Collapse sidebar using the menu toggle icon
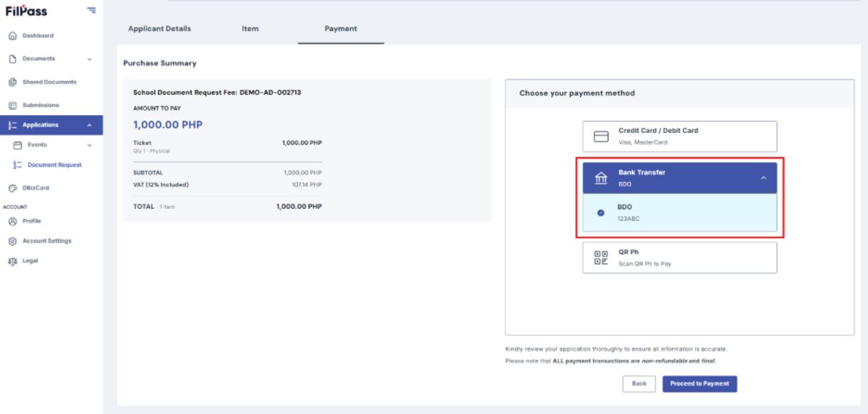868x414 pixels. click(90, 10)
